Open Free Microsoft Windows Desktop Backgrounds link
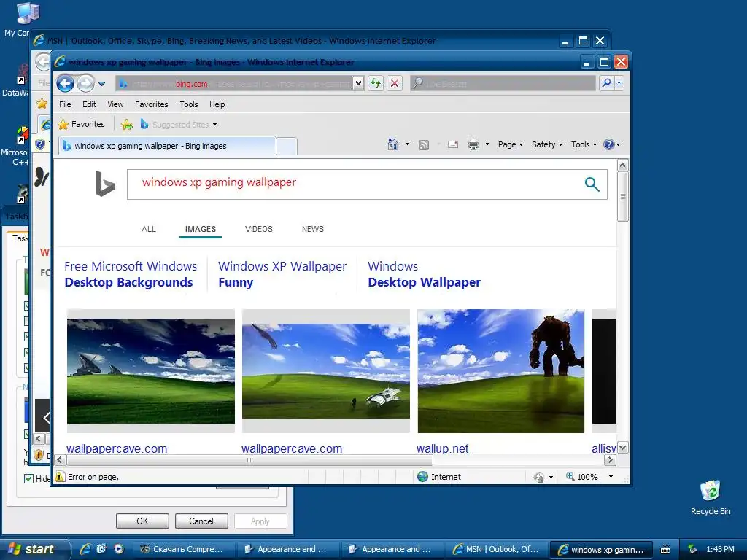The width and height of the screenshot is (747, 560). 131,274
